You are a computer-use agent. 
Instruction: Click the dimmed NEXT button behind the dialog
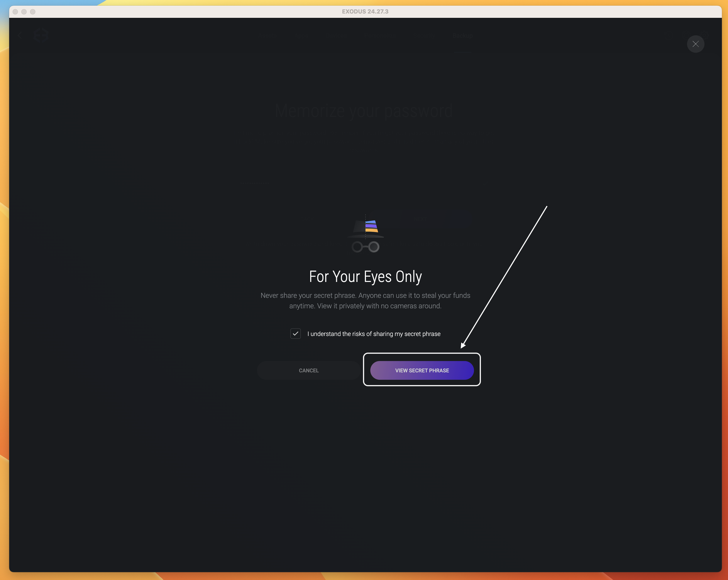420,219
